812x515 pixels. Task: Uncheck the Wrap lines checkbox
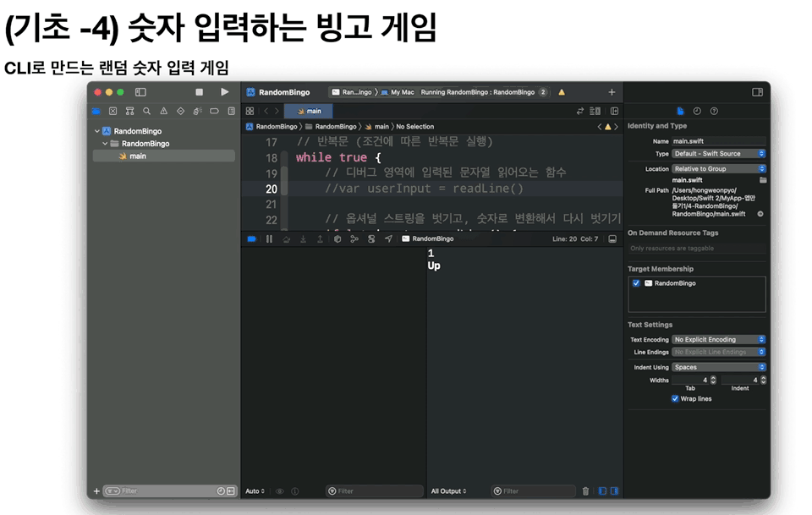click(x=675, y=398)
